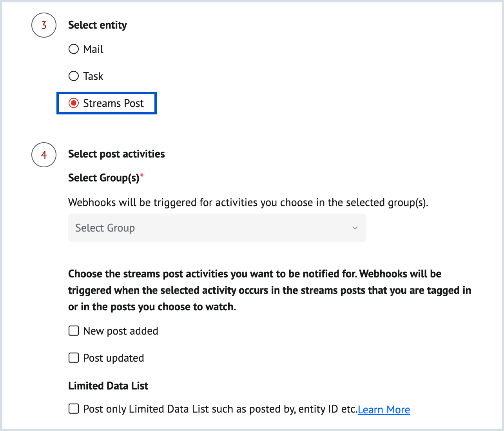Click the "Post updated" label text

click(x=114, y=358)
